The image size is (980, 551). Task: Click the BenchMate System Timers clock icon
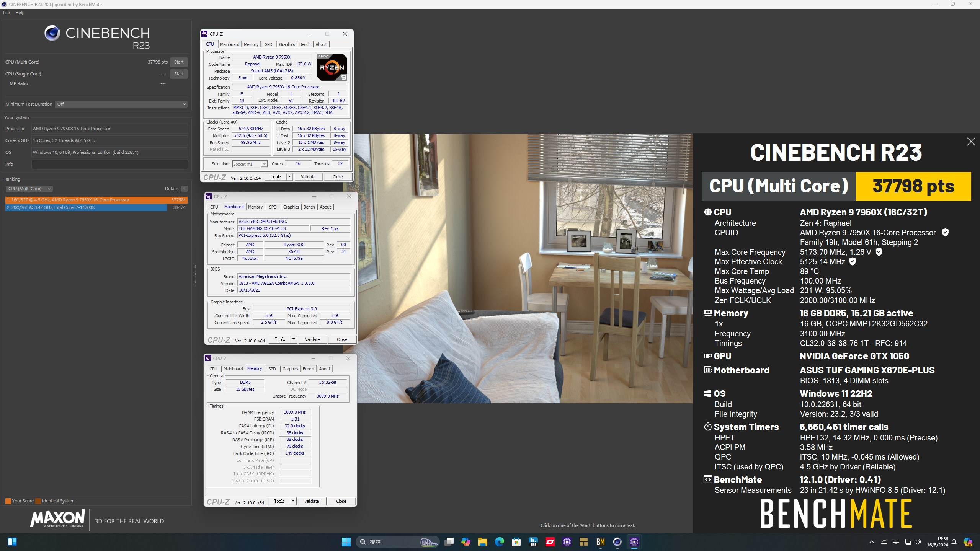click(x=707, y=427)
